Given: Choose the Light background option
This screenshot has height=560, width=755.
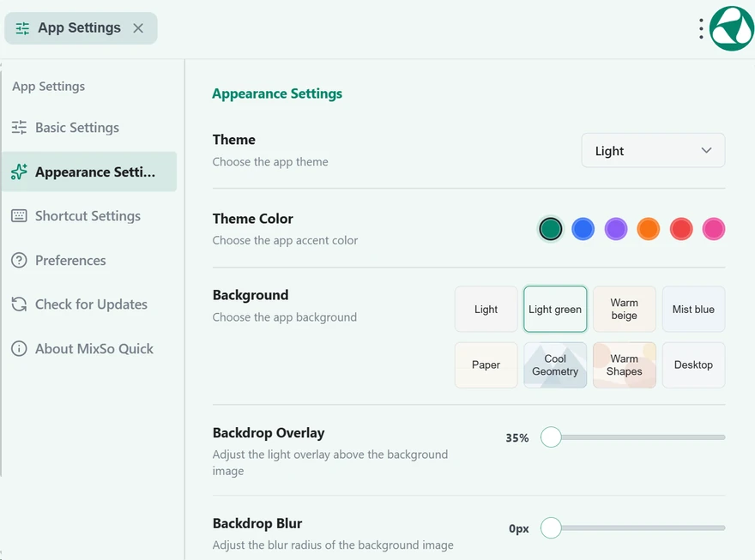Looking at the screenshot, I should (486, 310).
